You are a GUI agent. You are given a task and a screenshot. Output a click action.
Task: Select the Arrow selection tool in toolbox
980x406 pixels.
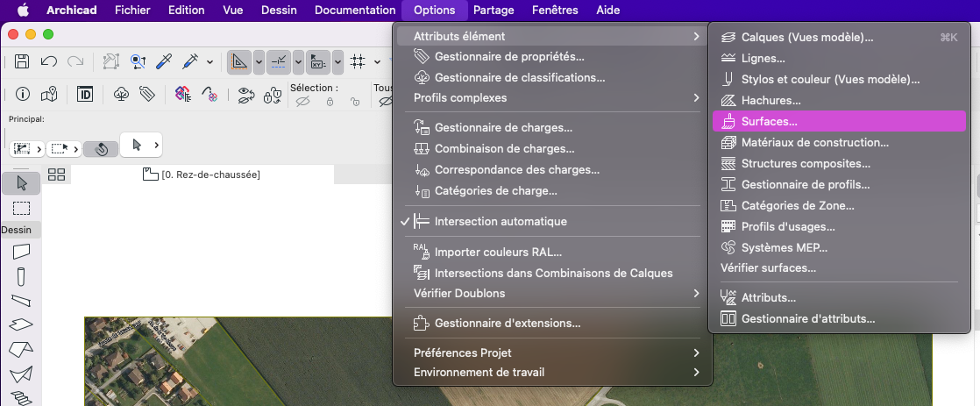click(22, 182)
